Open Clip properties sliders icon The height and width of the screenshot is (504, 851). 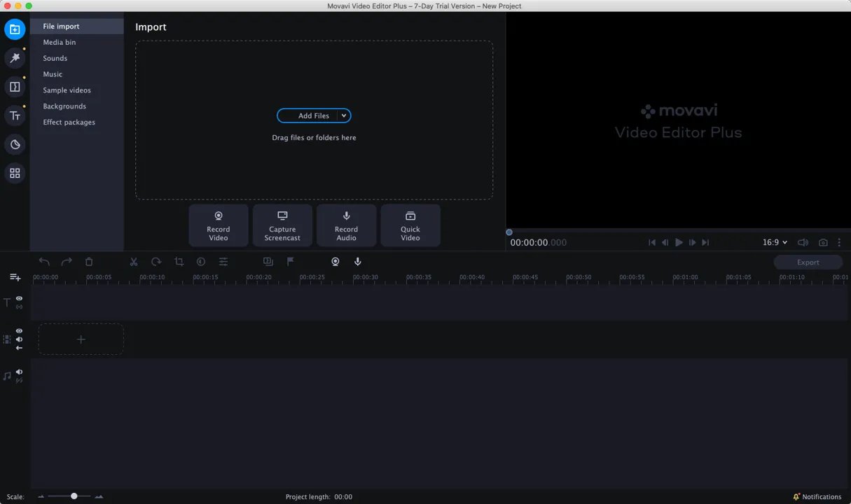click(223, 262)
